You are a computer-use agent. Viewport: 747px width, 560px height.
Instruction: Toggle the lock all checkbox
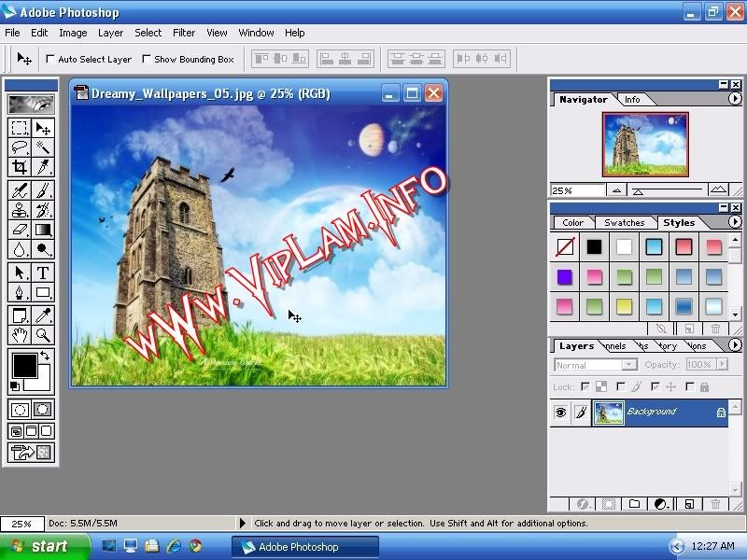pos(689,386)
